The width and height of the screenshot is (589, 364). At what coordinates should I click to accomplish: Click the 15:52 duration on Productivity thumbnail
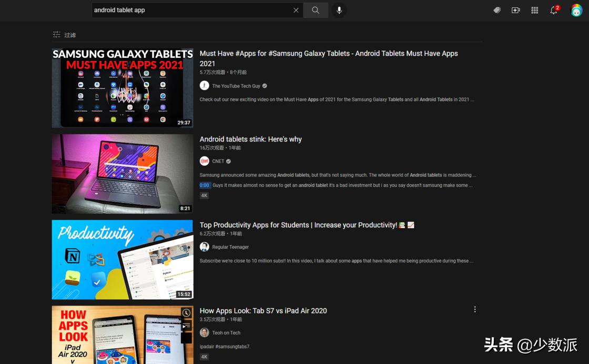(x=184, y=294)
